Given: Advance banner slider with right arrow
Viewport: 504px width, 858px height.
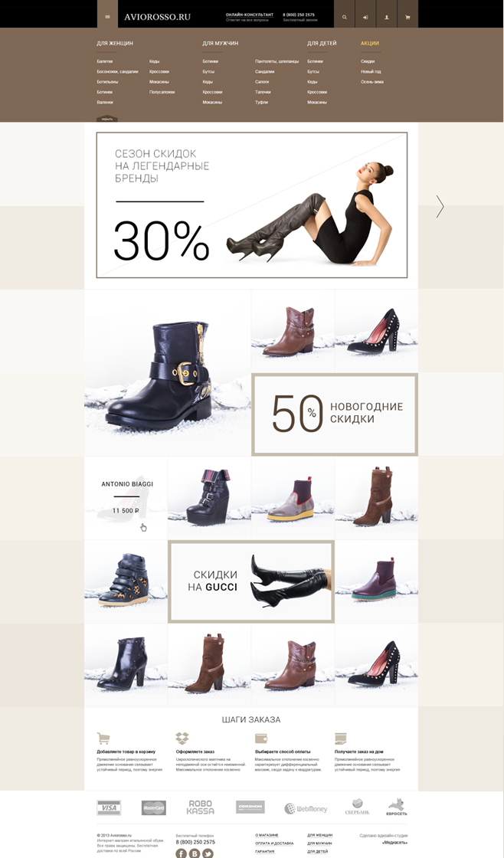Looking at the screenshot, I should [440, 206].
